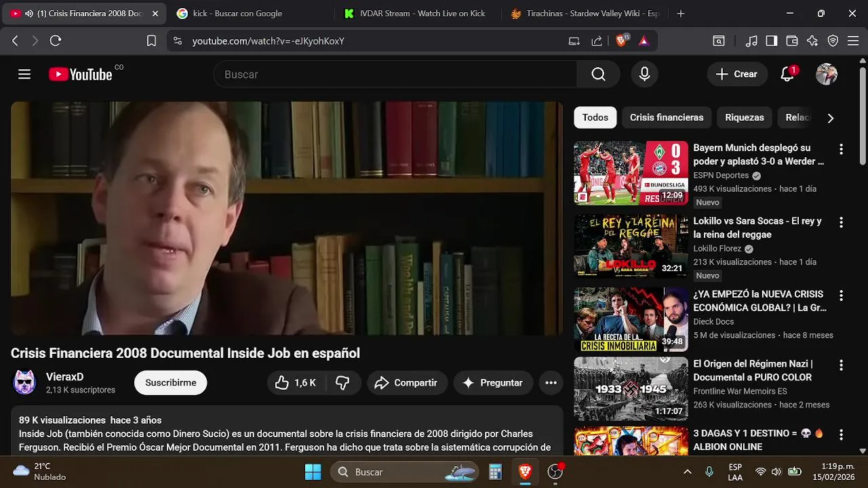Open options for Lokillo vs Sara Socas video
The image size is (868, 488).
[841, 222]
